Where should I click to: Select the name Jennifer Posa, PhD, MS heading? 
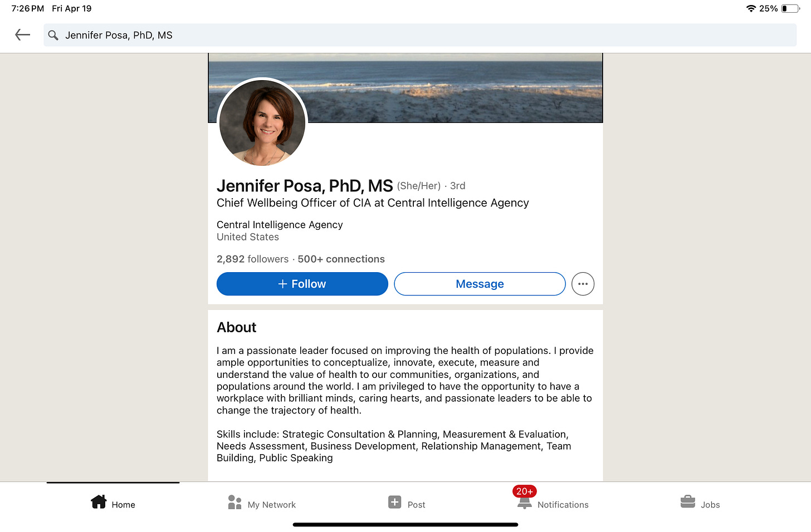click(x=305, y=185)
